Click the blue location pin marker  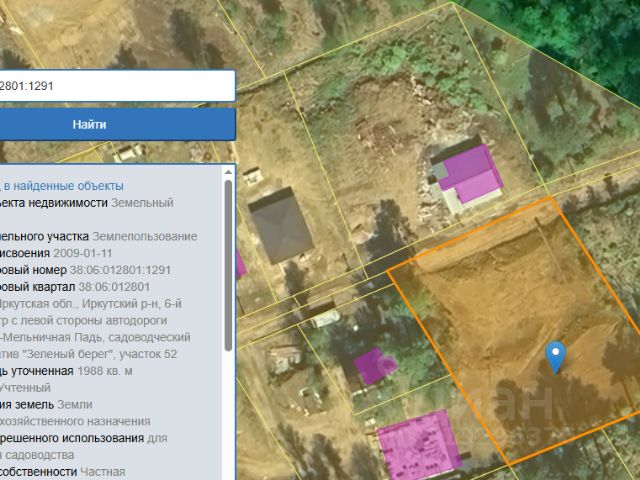[556, 357]
